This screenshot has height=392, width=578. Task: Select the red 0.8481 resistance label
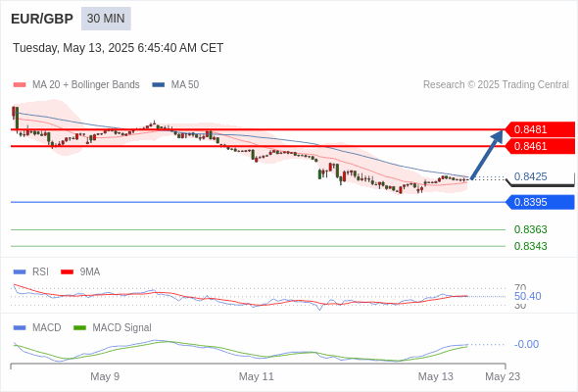[540, 129]
